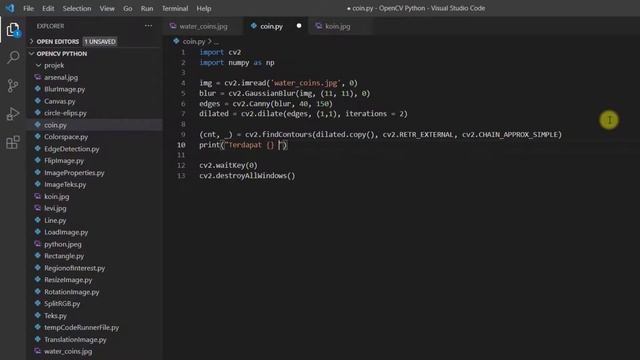Image resolution: width=640 pixels, height=360 pixels.
Task: Open water_coins.jpg in the explorer tree
Action: point(68,351)
